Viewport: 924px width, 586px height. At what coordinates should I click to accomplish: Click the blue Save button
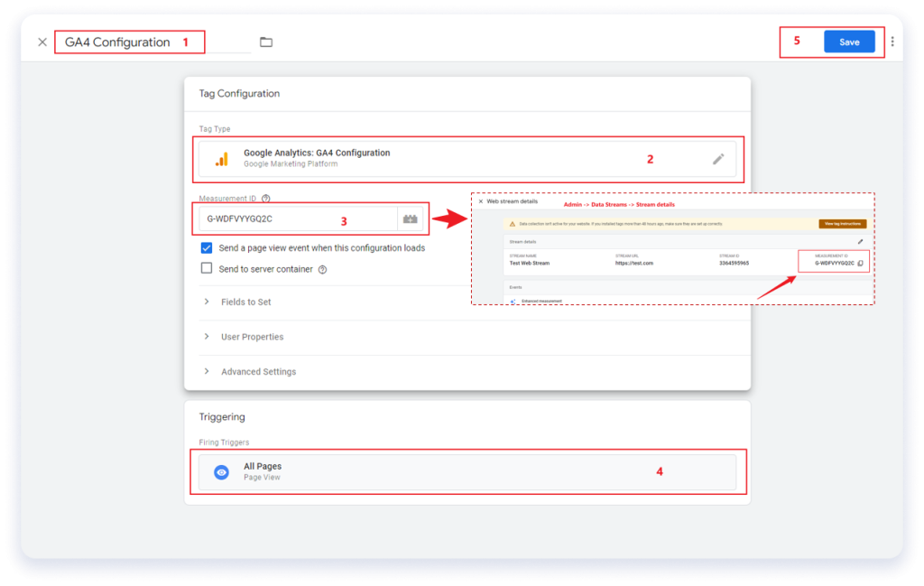[x=849, y=42]
